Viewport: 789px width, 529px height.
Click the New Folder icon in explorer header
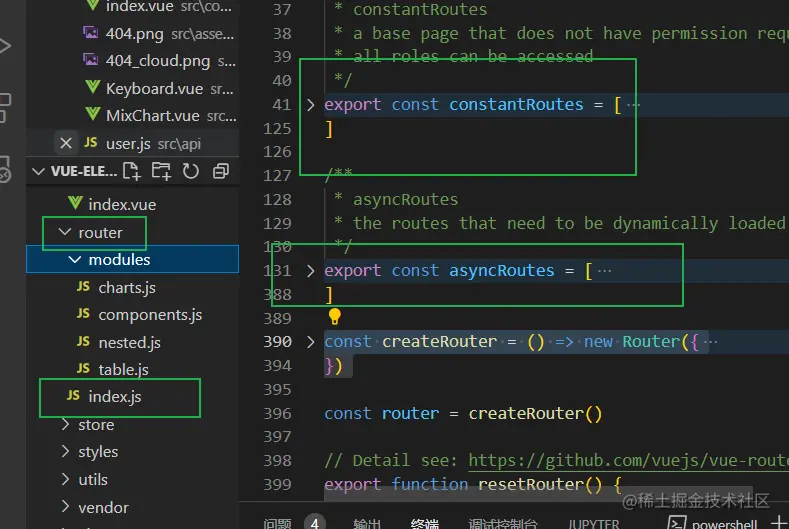162,171
